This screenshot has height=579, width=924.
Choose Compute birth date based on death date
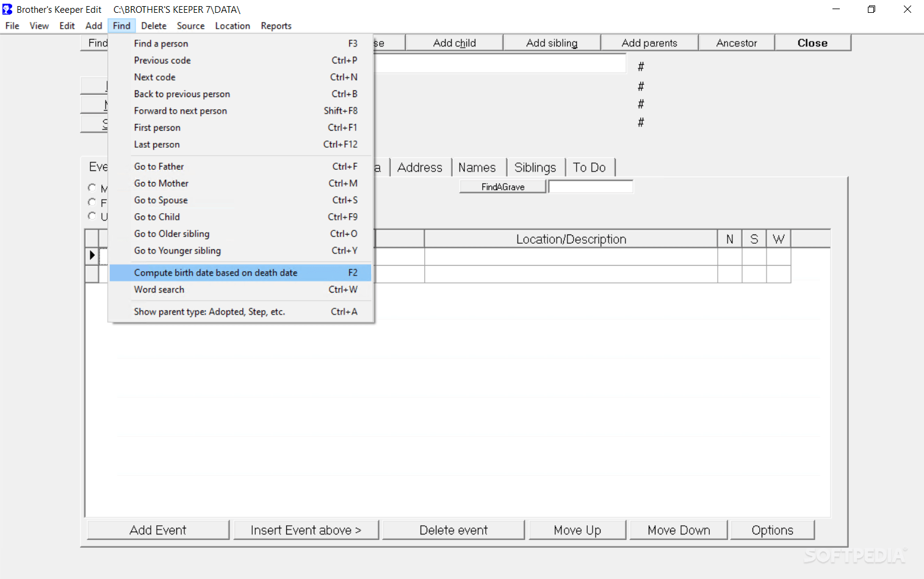coord(215,272)
